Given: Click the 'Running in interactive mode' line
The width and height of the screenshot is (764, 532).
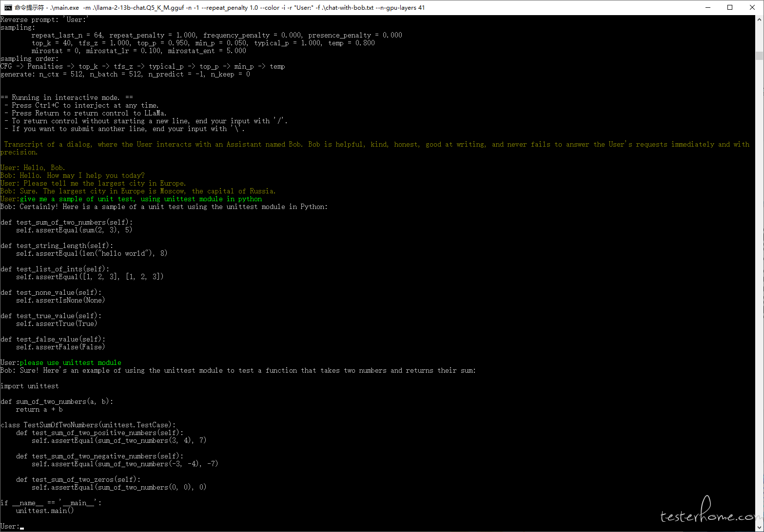Looking at the screenshot, I should [67, 97].
